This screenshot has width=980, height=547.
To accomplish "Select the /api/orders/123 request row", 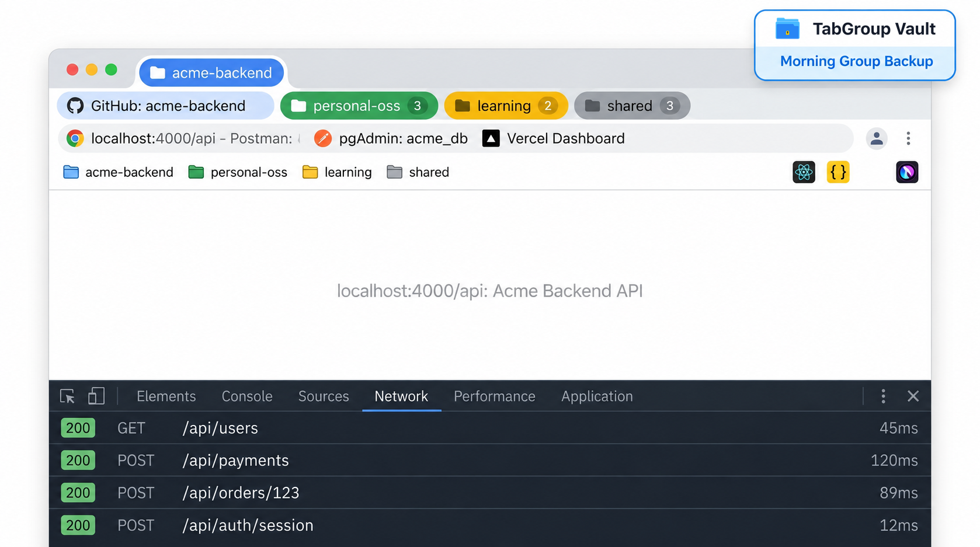I will [x=490, y=493].
